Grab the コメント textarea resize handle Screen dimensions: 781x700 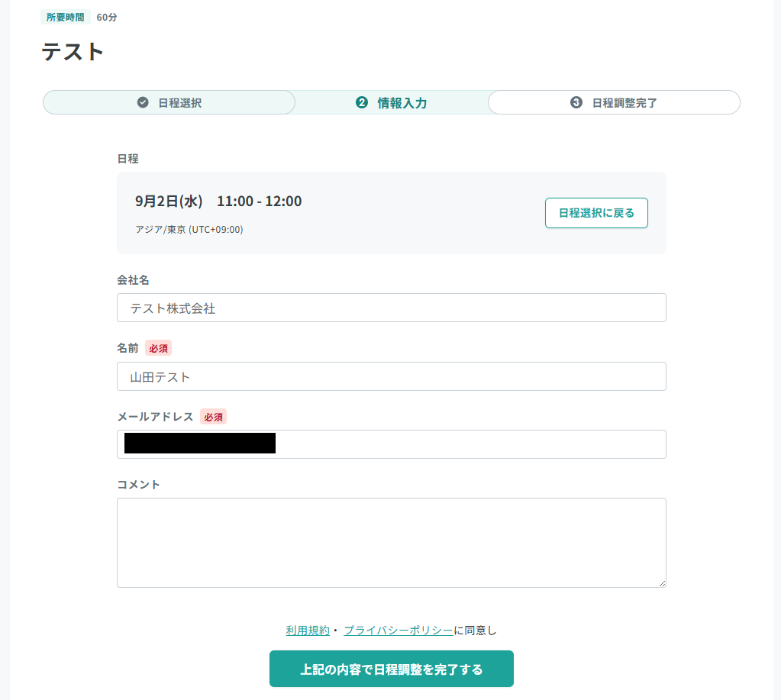(x=662, y=583)
